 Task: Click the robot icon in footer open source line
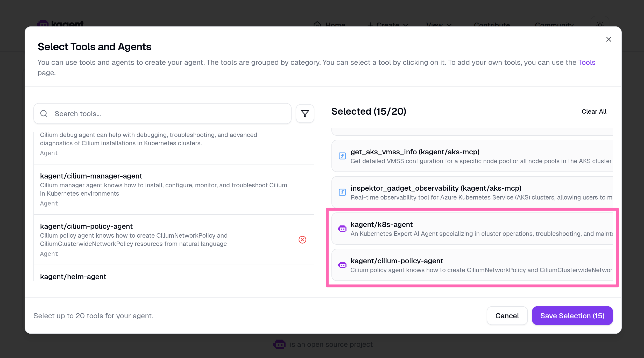click(x=279, y=344)
